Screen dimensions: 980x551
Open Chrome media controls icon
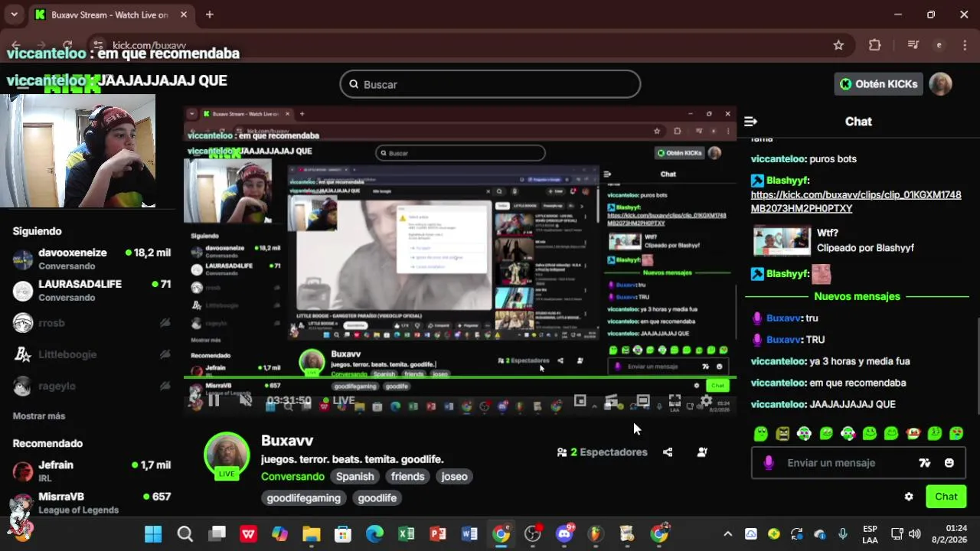[913, 45]
